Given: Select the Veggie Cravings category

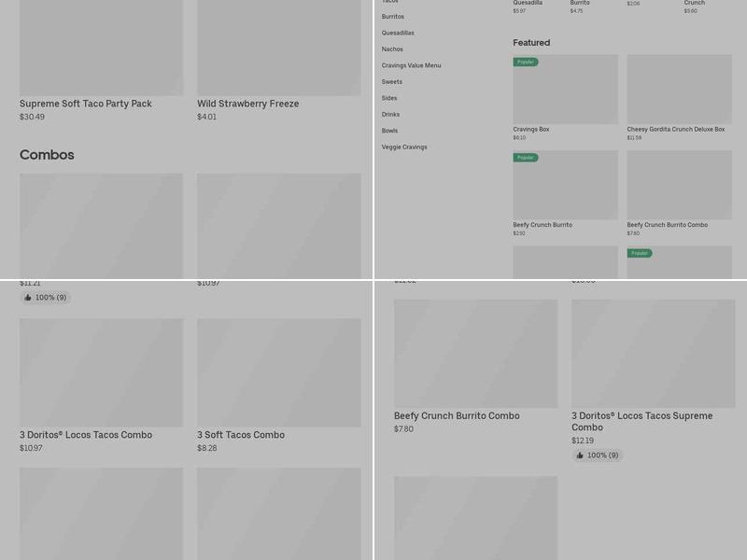Looking at the screenshot, I should coord(404,147).
